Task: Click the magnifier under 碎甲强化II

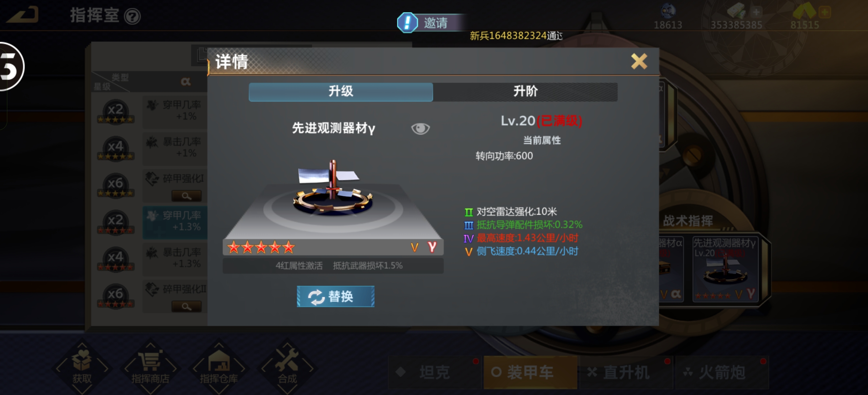Action: tap(186, 306)
